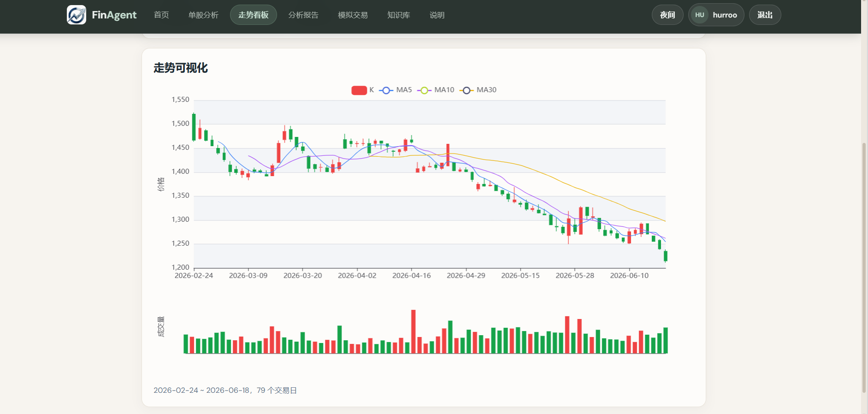
Task: Open the 说明 page
Action: pos(437,15)
